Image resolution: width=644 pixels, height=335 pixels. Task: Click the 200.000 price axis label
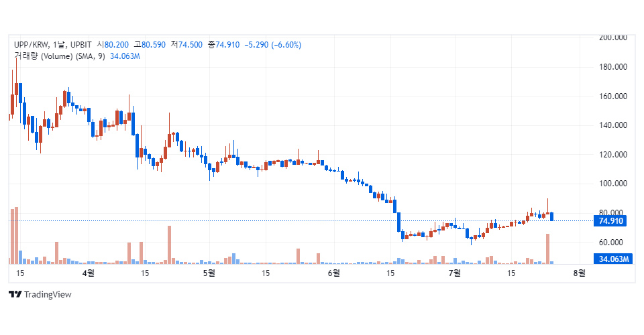point(612,38)
